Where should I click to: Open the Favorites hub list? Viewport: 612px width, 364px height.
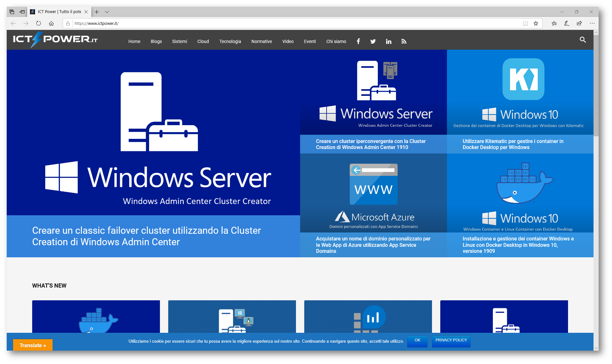click(554, 23)
